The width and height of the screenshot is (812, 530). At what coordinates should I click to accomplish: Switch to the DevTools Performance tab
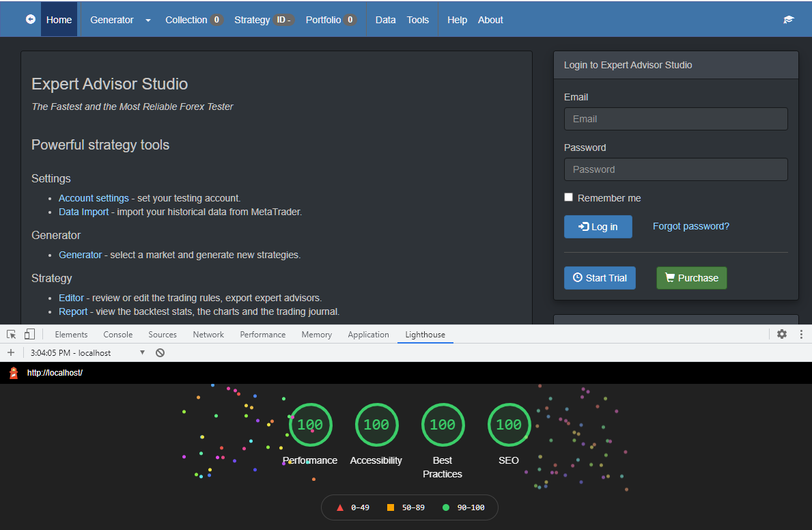pos(262,335)
